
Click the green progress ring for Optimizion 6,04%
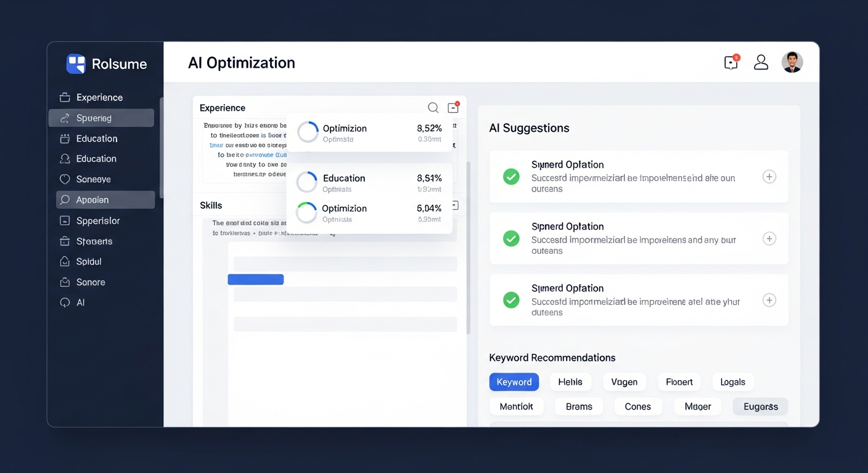coord(306,212)
